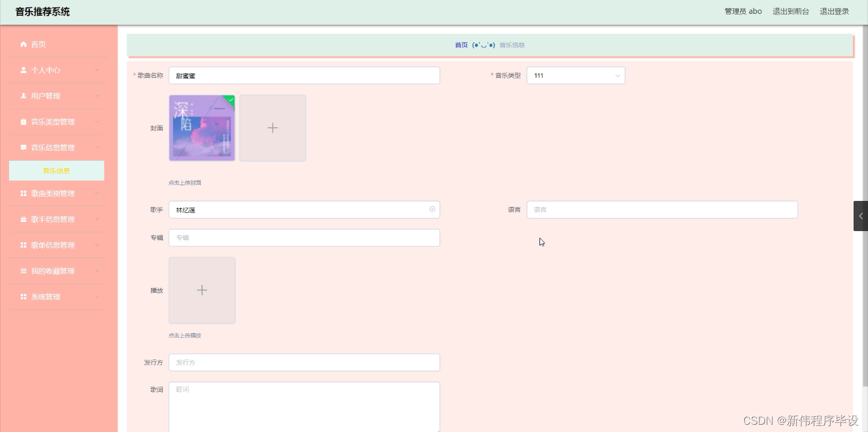This screenshot has height=432, width=868.
Task: Click 退出登录 at top right
Action: [x=834, y=11]
